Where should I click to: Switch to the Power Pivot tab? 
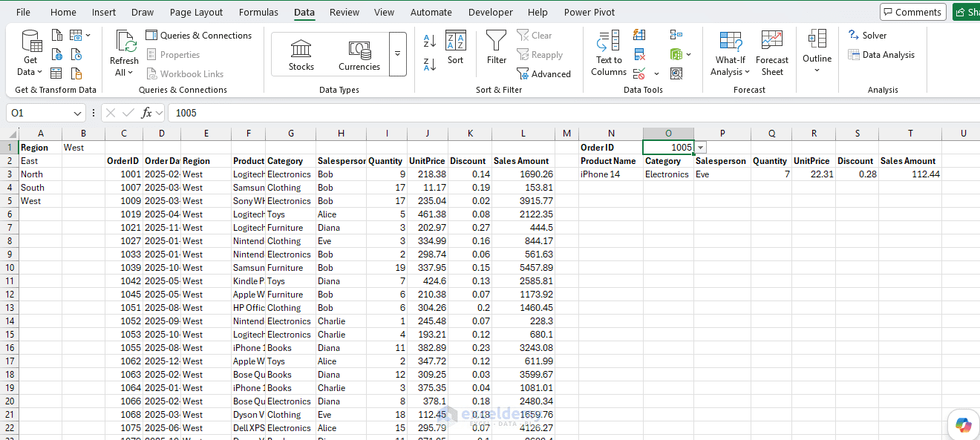click(589, 12)
